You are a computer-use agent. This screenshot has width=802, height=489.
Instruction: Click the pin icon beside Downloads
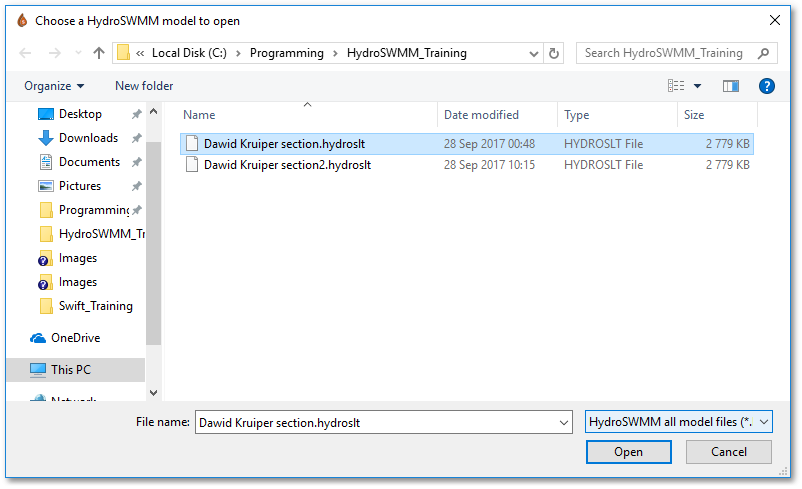pyautogui.click(x=136, y=138)
